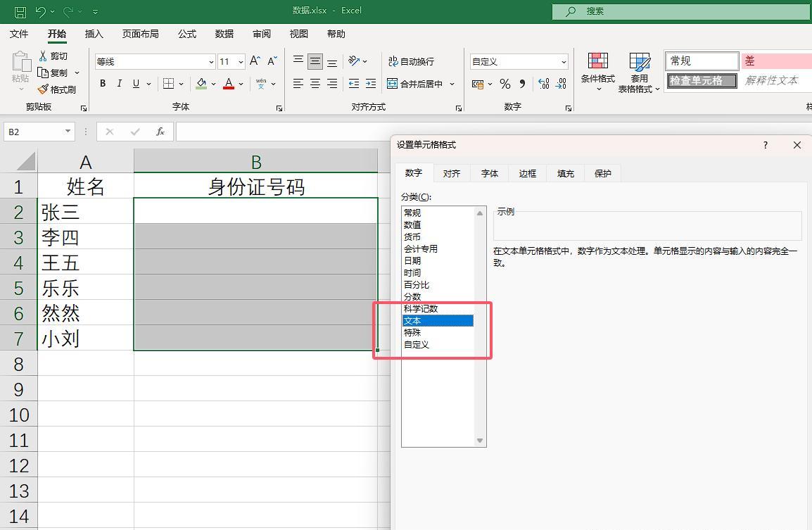Apply 常规 cell style
This screenshot has height=530, width=812.
tap(702, 61)
